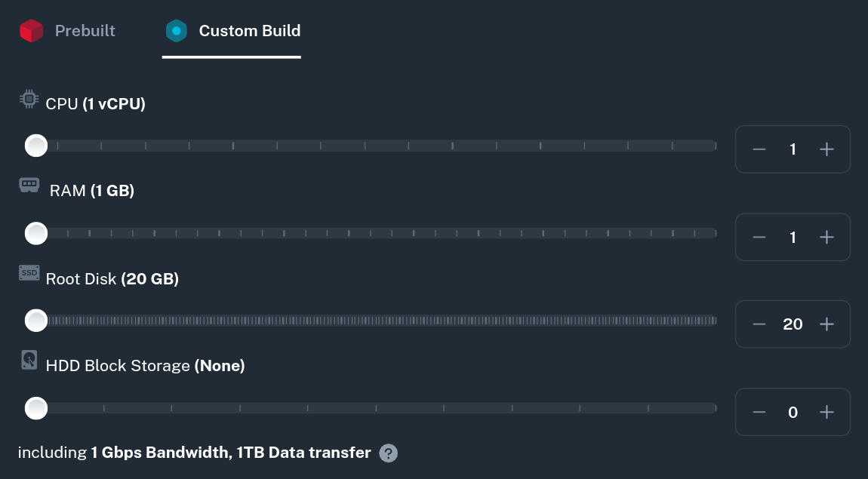The width and height of the screenshot is (868, 479).
Task: Click the red Prebuilt cube icon
Action: tap(32, 31)
